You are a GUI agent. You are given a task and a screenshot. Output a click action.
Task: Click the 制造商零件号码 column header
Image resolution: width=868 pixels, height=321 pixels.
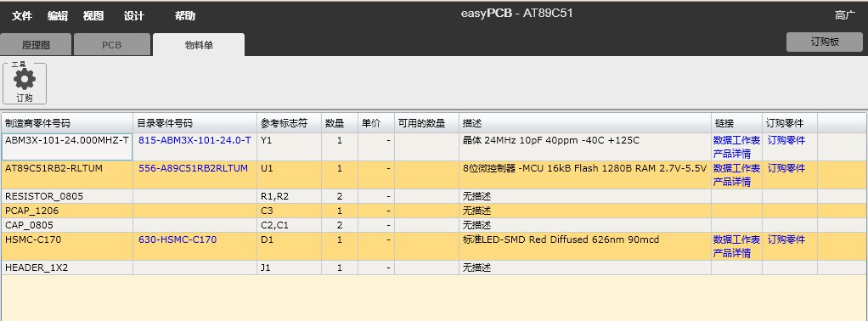tap(67, 123)
